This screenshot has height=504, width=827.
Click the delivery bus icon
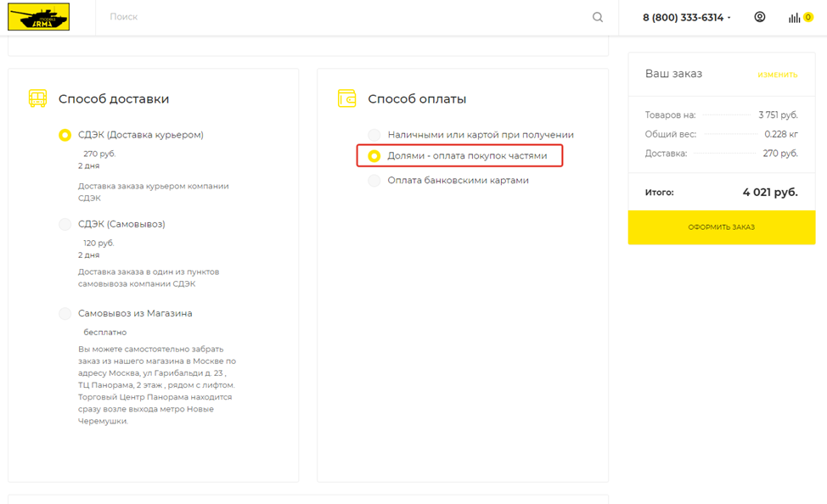[x=37, y=98]
